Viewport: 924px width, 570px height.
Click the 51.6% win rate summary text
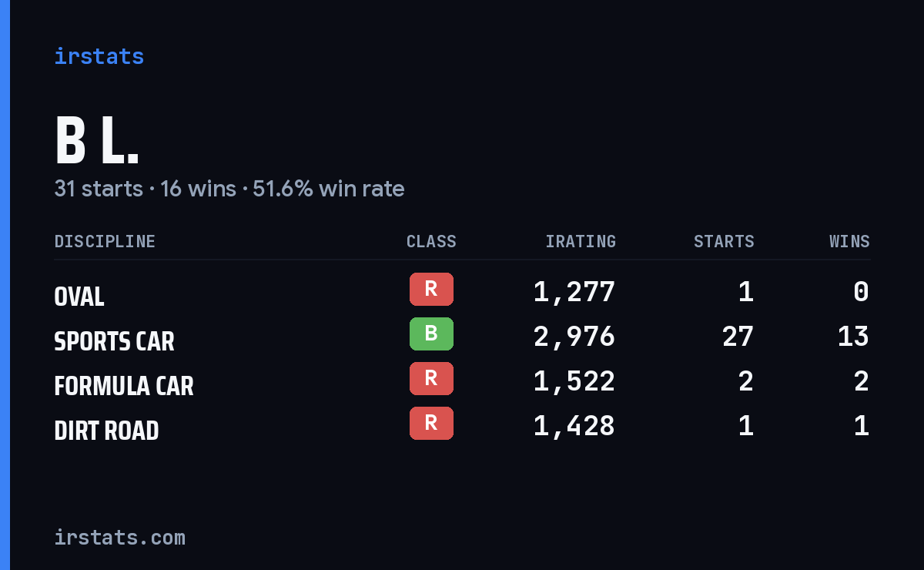click(329, 189)
